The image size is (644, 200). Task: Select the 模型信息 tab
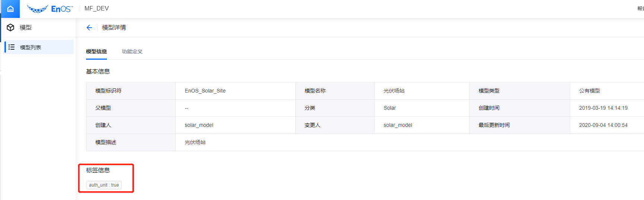(96, 51)
